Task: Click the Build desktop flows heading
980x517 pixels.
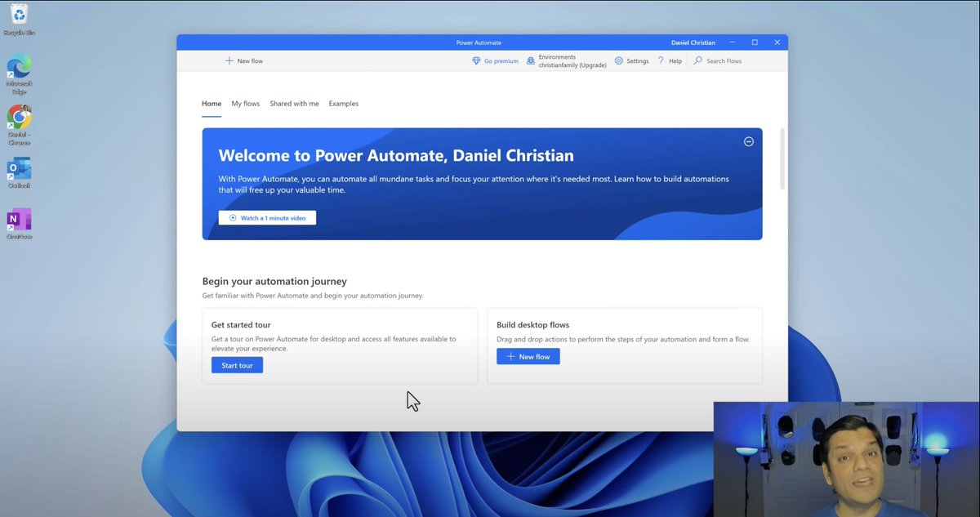Action: click(532, 325)
